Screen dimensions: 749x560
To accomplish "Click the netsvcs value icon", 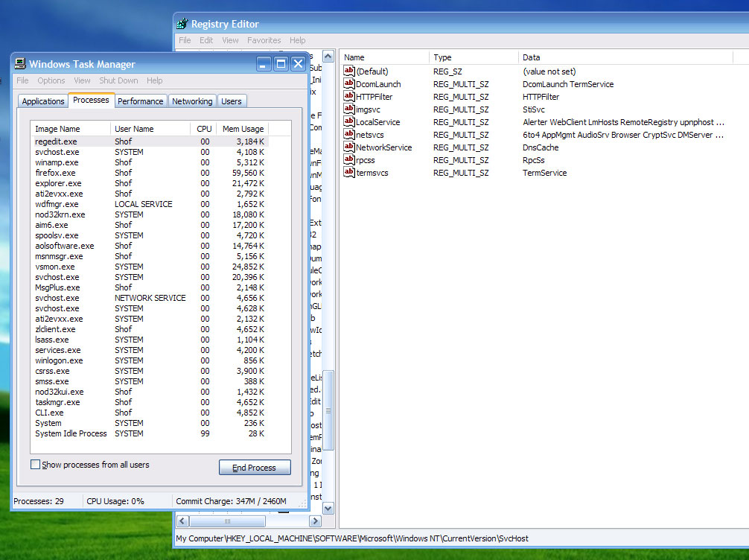I will point(349,134).
